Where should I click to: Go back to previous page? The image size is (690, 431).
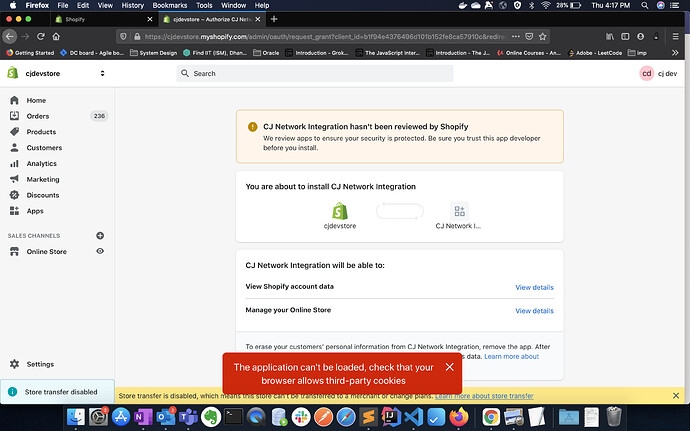pyautogui.click(x=10, y=37)
